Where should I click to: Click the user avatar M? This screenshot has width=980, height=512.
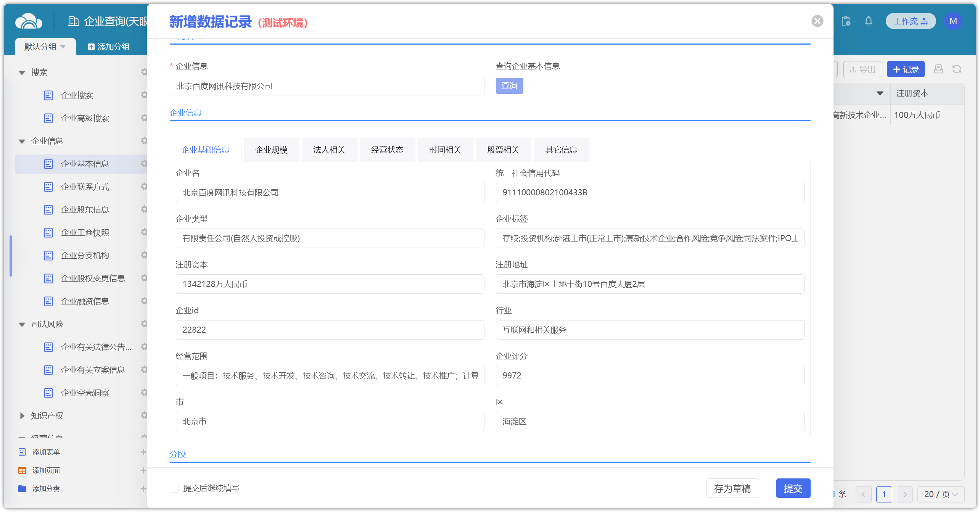953,21
